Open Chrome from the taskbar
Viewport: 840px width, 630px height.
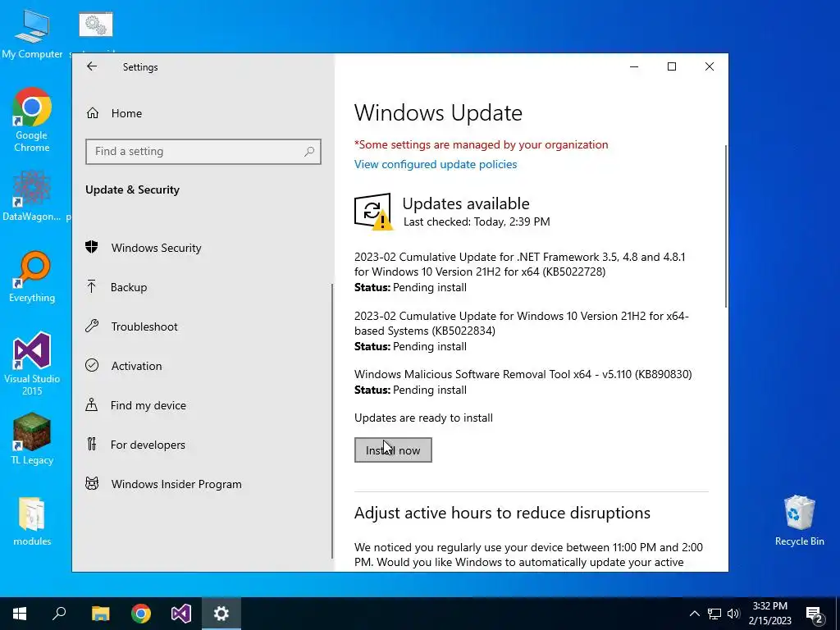click(141, 614)
